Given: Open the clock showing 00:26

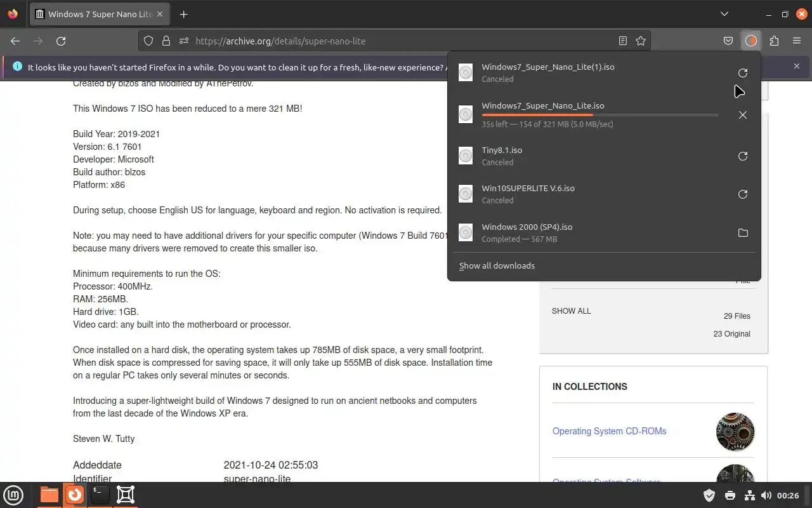Looking at the screenshot, I should pyautogui.click(x=788, y=495).
